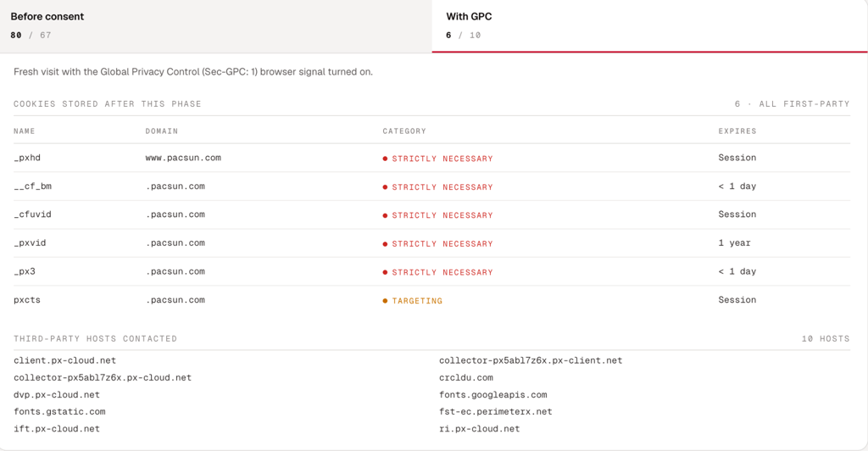868x451 pixels.
Task: Switch to the Before consent tab
Action: (216, 26)
